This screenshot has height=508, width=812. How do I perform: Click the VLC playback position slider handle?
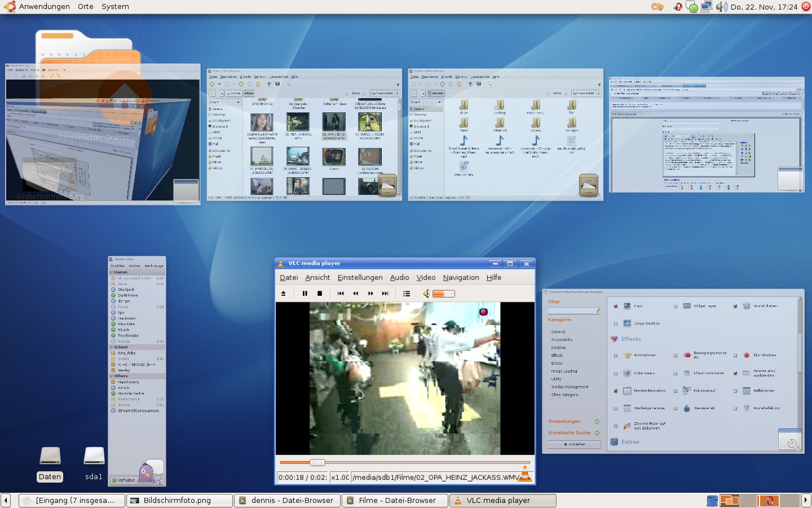pyautogui.click(x=317, y=462)
